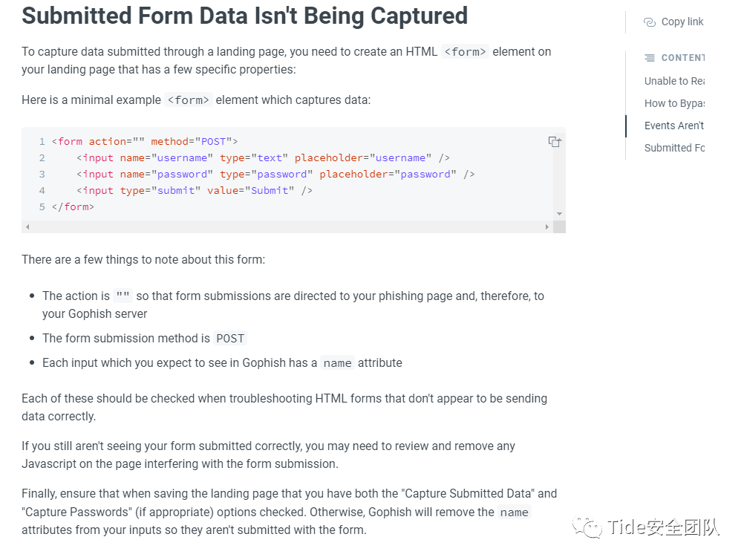Click the code block's horizontal scrollbar track

coord(287,227)
